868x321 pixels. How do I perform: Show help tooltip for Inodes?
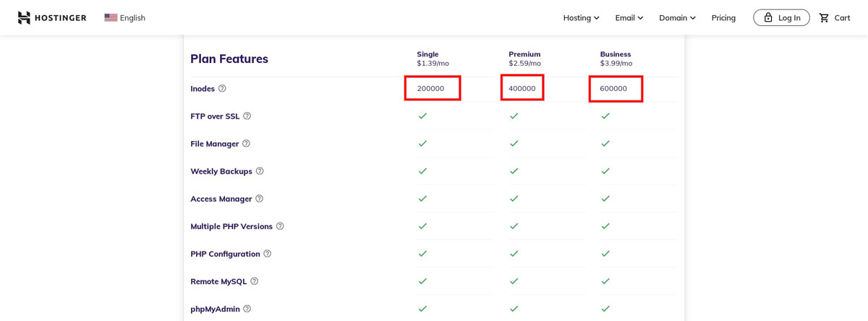[222, 88]
